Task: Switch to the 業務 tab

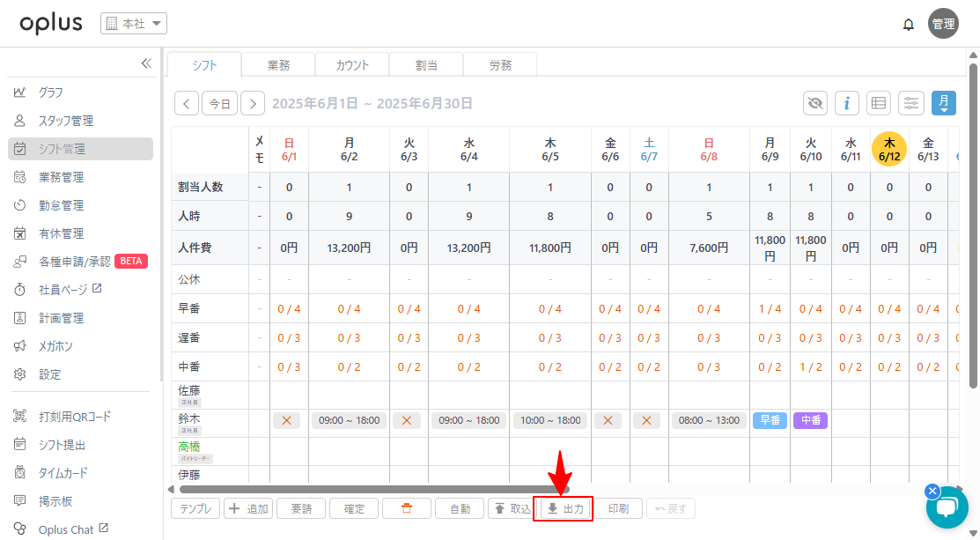Action: click(278, 65)
